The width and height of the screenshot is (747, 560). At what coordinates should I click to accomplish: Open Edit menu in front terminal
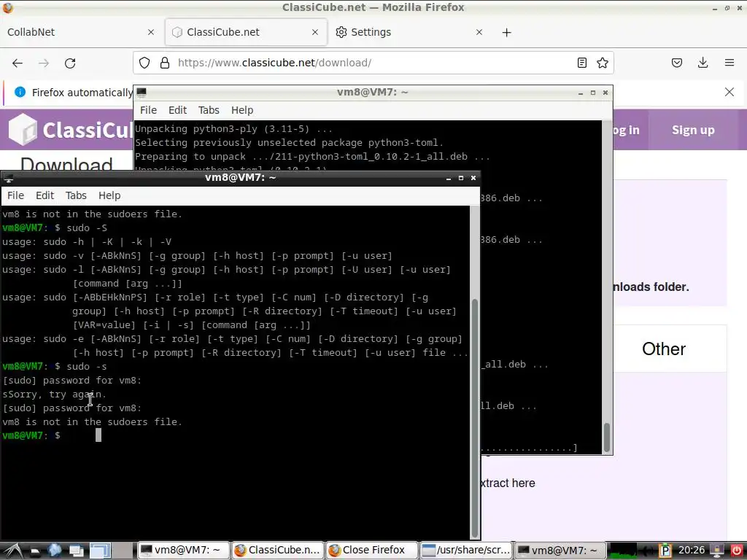44,195
